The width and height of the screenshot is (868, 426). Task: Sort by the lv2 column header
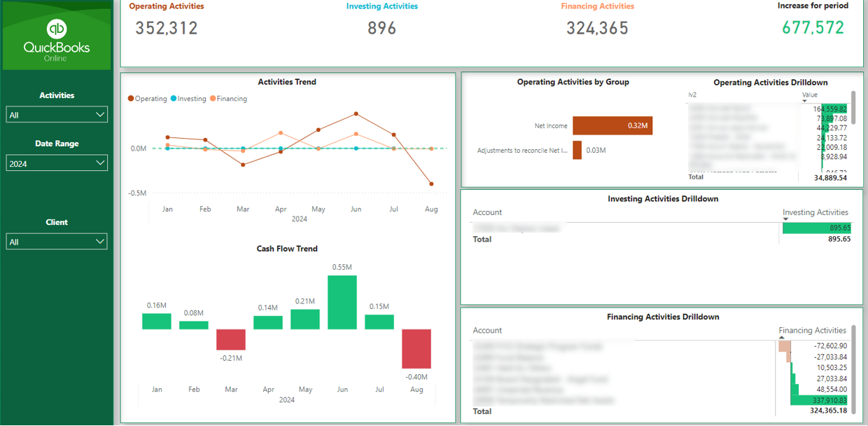[693, 93]
